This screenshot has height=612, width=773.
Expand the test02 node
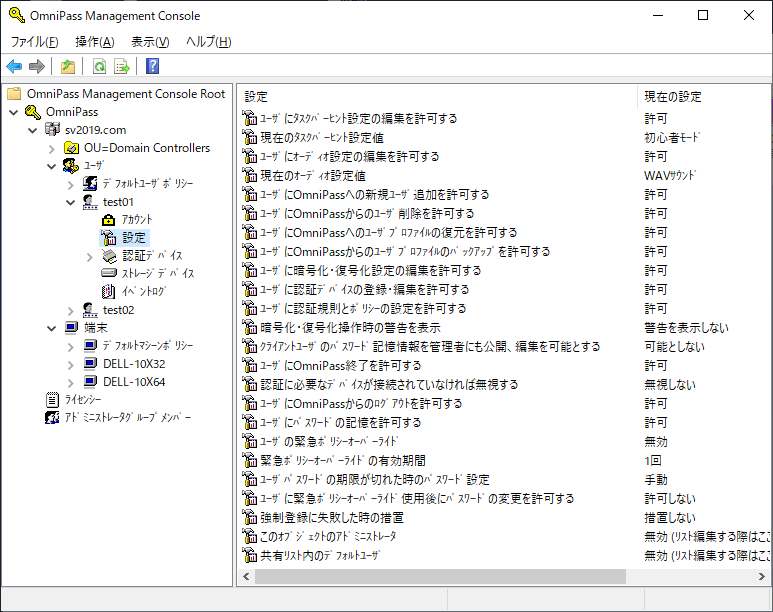click(70, 311)
